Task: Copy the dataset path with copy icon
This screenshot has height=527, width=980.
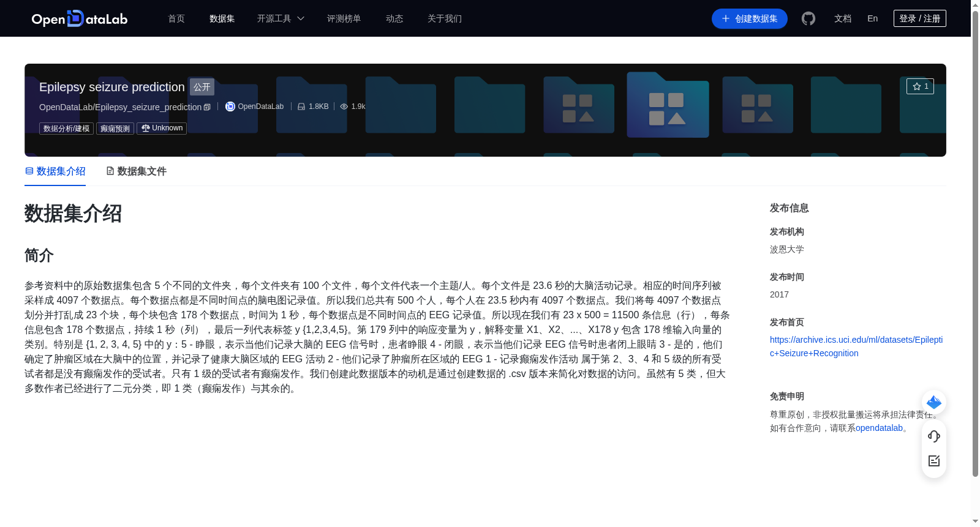Action: tap(207, 107)
